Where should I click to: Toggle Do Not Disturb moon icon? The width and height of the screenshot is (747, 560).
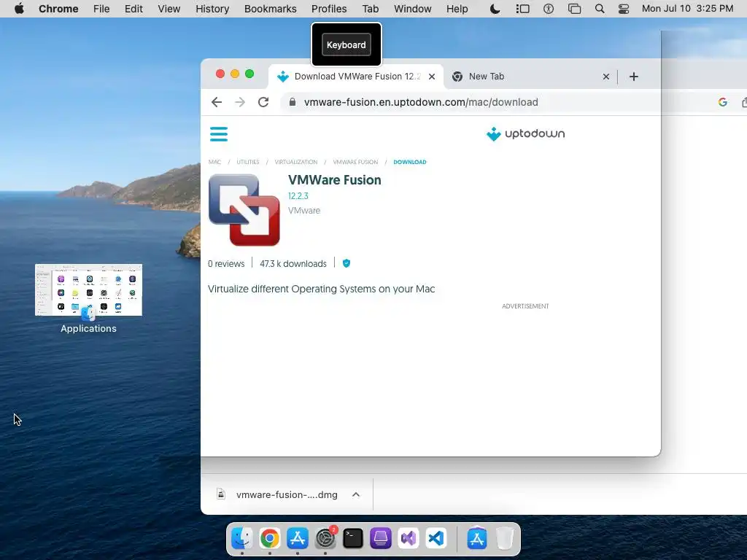[495, 9]
